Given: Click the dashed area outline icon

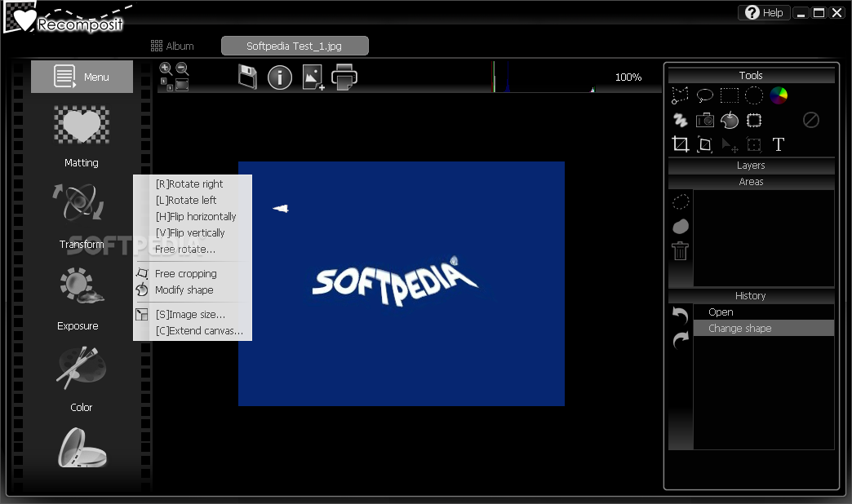Looking at the screenshot, I should pyautogui.click(x=681, y=202).
